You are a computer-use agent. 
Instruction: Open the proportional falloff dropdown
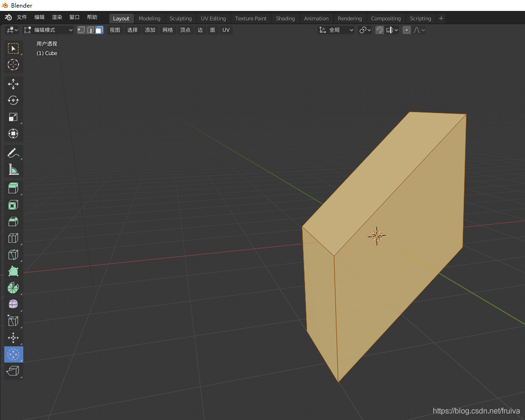click(419, 30)
